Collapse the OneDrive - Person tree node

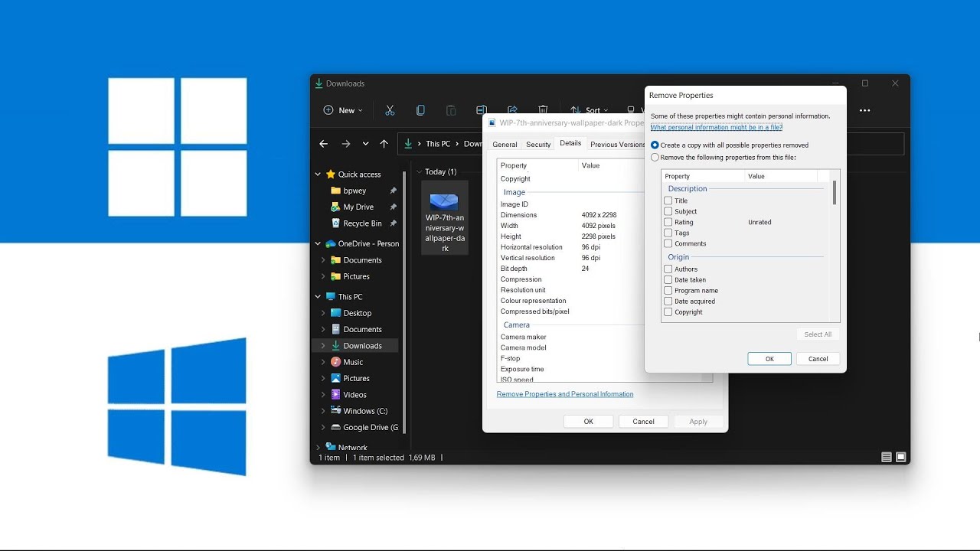318,244
